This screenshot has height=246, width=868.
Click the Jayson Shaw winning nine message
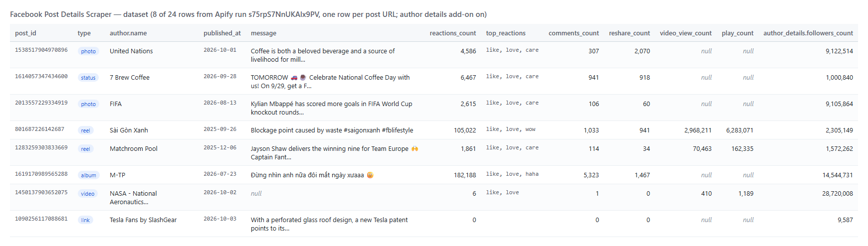(x=335, y=153)
